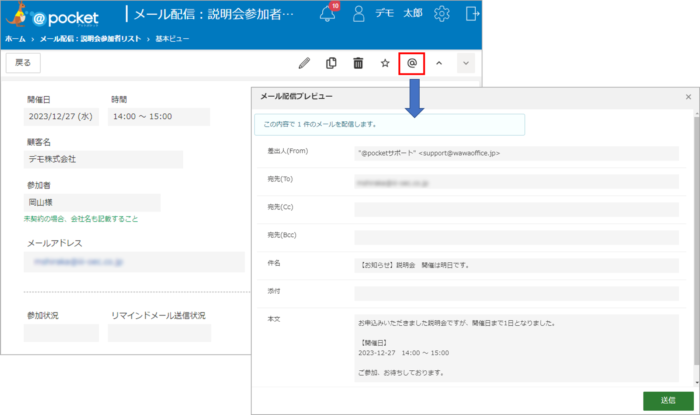Image resolution: width=700 pixels, height=415 pixels.
Task: Click the @ mail delivery icon
Action: (412, 63)
